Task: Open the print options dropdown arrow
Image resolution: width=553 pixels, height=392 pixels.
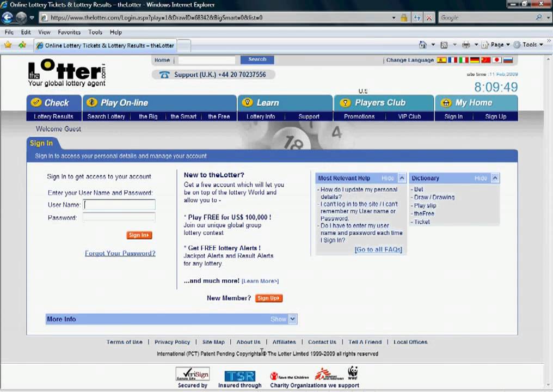Action: pyautogui.click(x=476, y=45)
